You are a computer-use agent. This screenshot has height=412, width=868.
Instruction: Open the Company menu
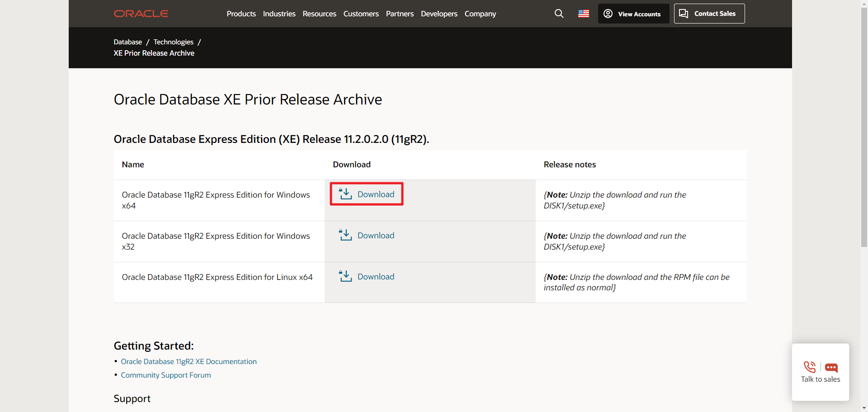coord(480,14)
